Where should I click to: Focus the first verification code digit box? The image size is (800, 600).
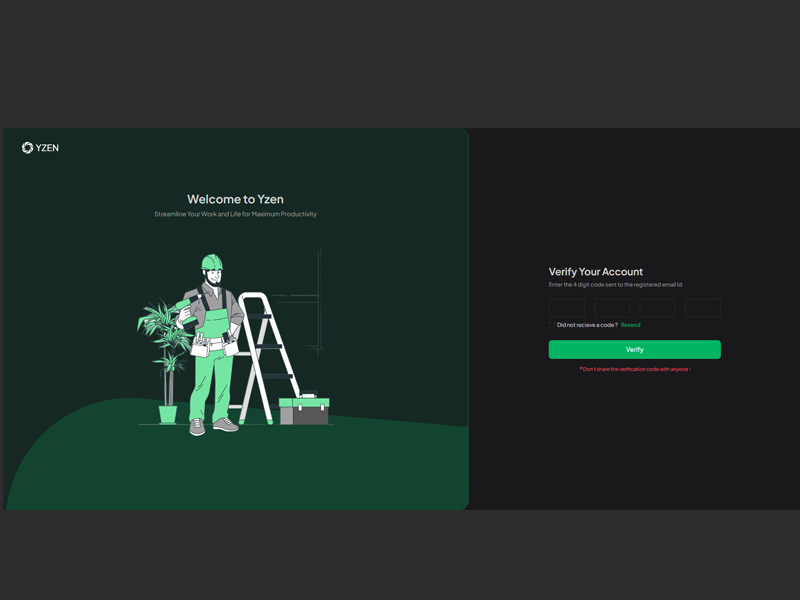[567, 308]
